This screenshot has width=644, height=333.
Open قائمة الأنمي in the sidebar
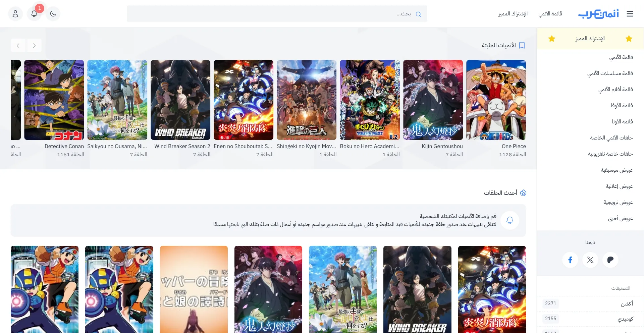coord(621,57)
